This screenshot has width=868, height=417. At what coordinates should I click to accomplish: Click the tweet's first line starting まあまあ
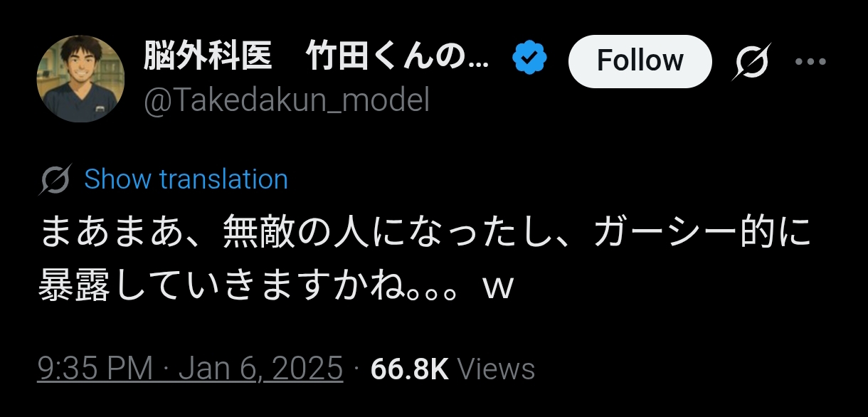[x=425, y=234]
